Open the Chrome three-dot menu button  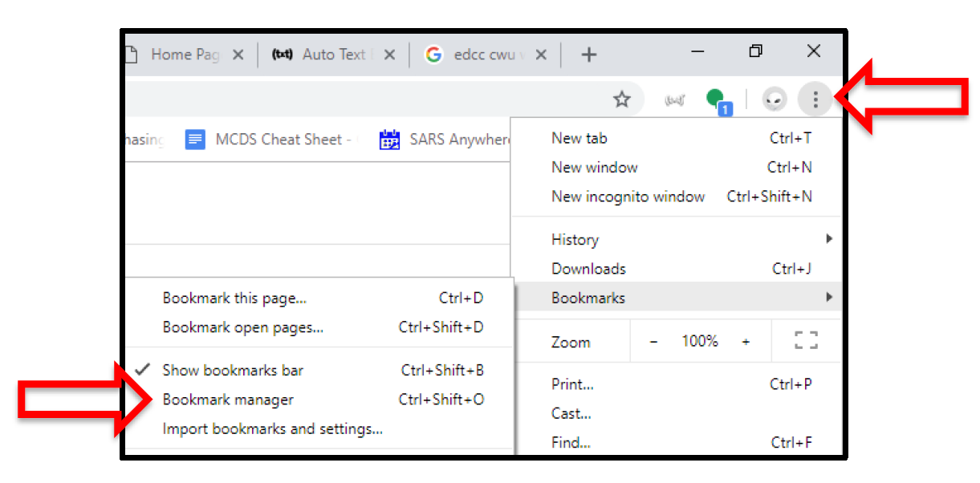point(815,99)
